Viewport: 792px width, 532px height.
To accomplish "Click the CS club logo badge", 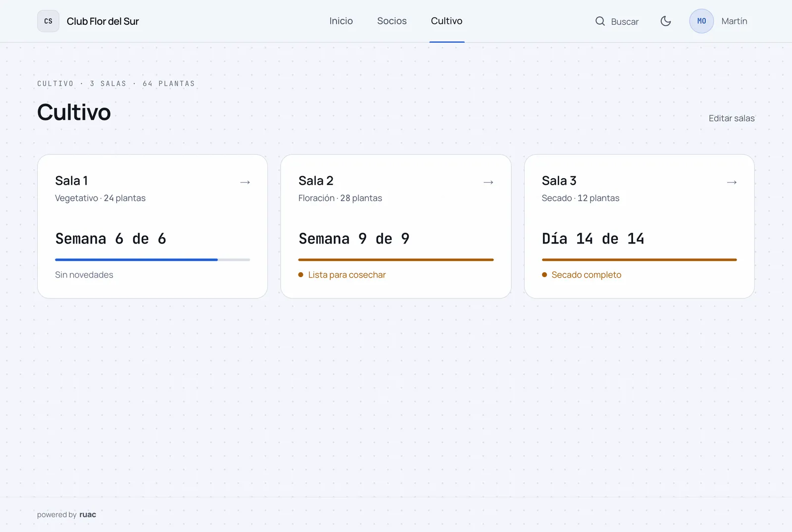I will point(48,21).
